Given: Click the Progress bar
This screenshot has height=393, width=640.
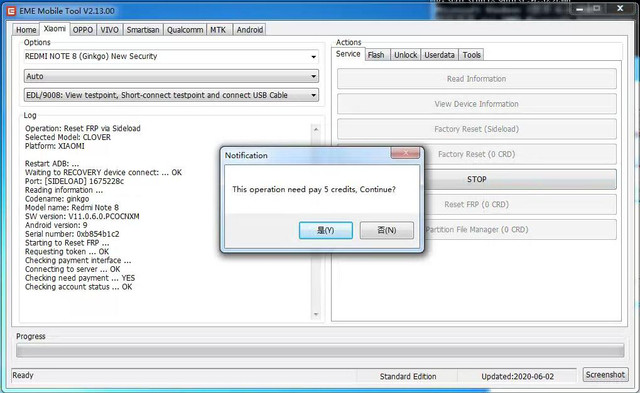Looking at the screenshot, I should [320, 351].
